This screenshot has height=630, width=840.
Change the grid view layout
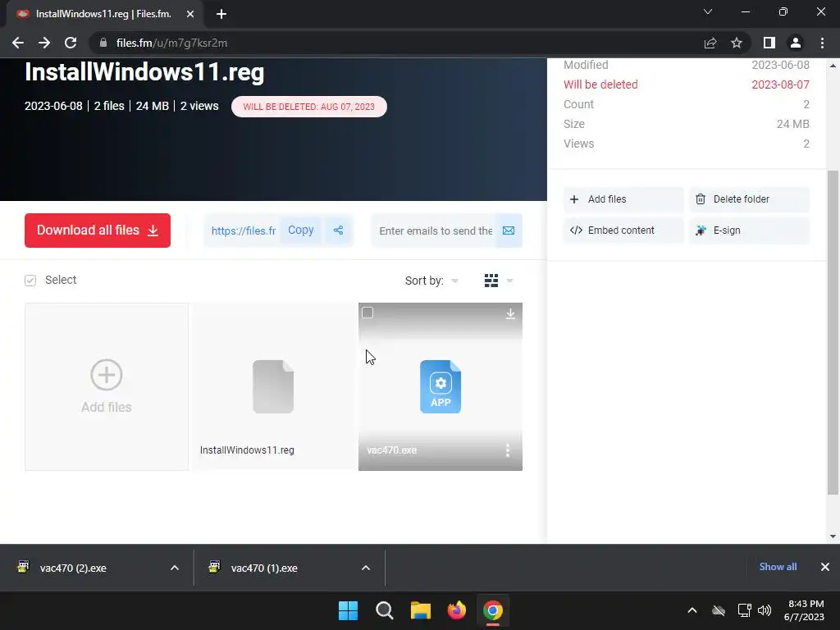click(x=491, y=281)
